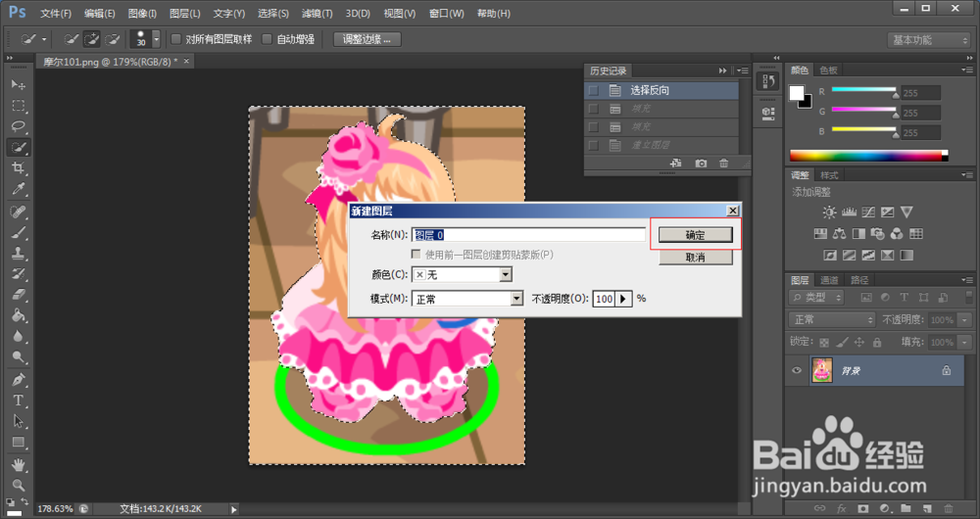Select the Rectangular Marquee tool

click(19, 106)
